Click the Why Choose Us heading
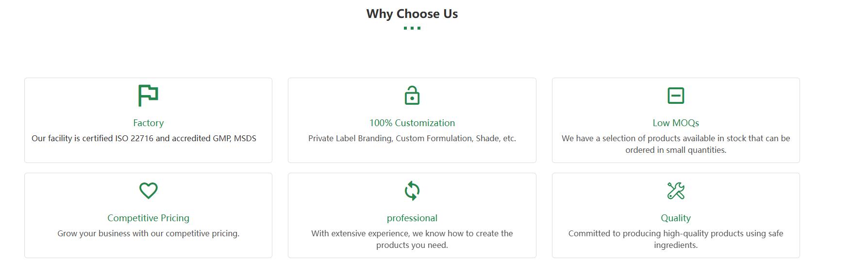 tap(412, 14)
